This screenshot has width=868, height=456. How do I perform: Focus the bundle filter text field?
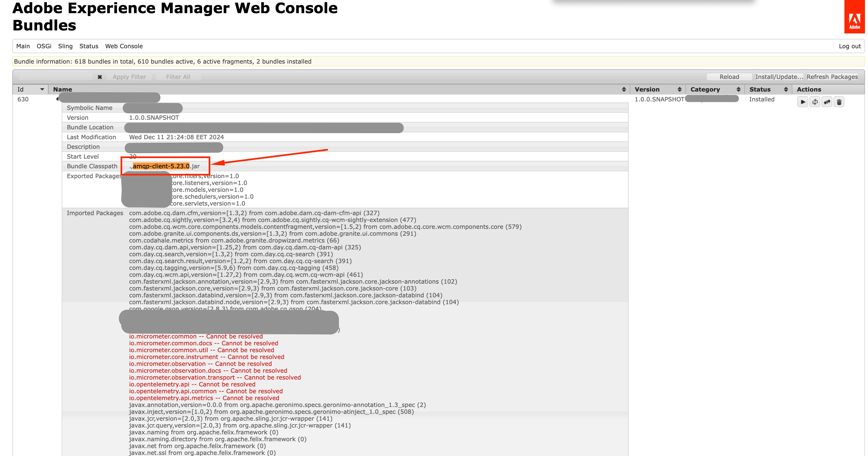[x=56, y=77]
